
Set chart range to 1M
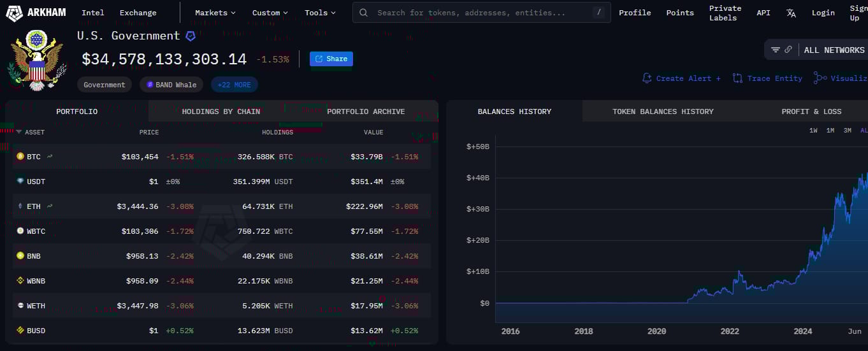830,130
